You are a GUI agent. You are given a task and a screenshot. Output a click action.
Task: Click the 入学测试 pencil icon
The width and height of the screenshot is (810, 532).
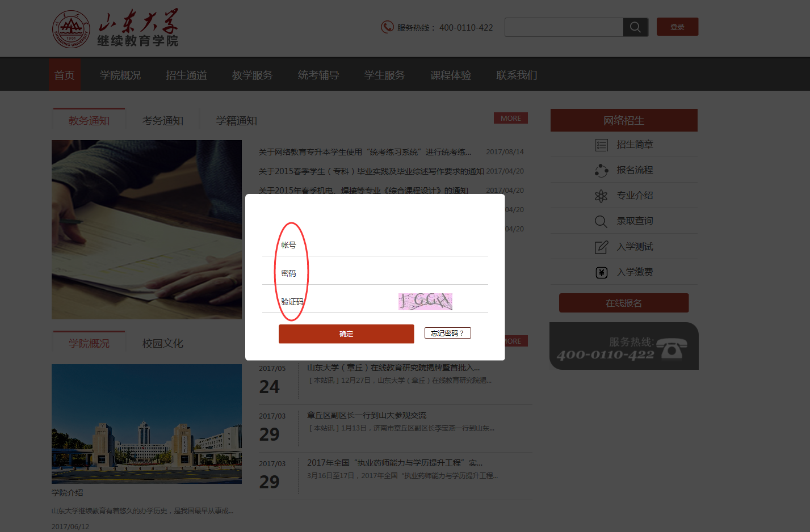tap(601, 247)
